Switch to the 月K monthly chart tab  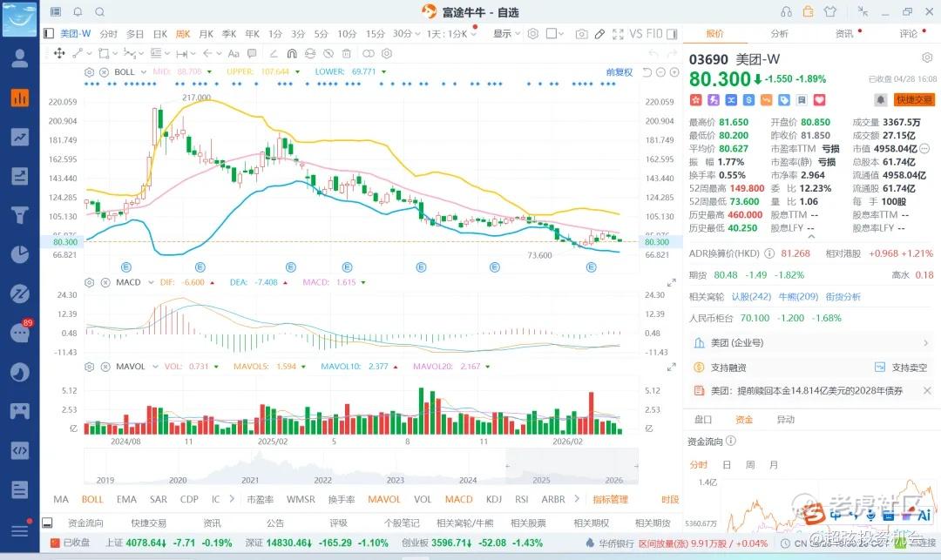(206, 34)
